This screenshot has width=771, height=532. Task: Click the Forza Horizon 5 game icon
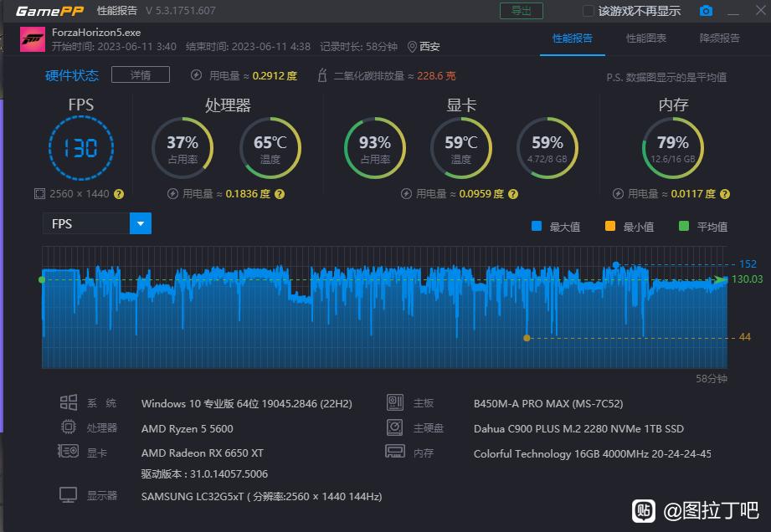coord(33,39)
